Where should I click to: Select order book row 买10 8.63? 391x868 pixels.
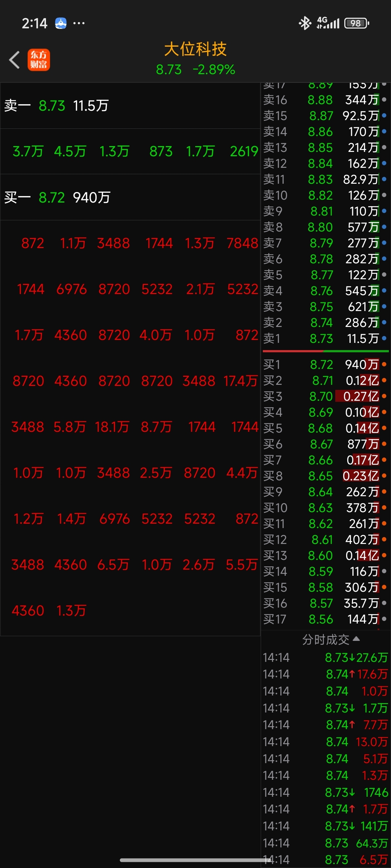coord(325,507)
